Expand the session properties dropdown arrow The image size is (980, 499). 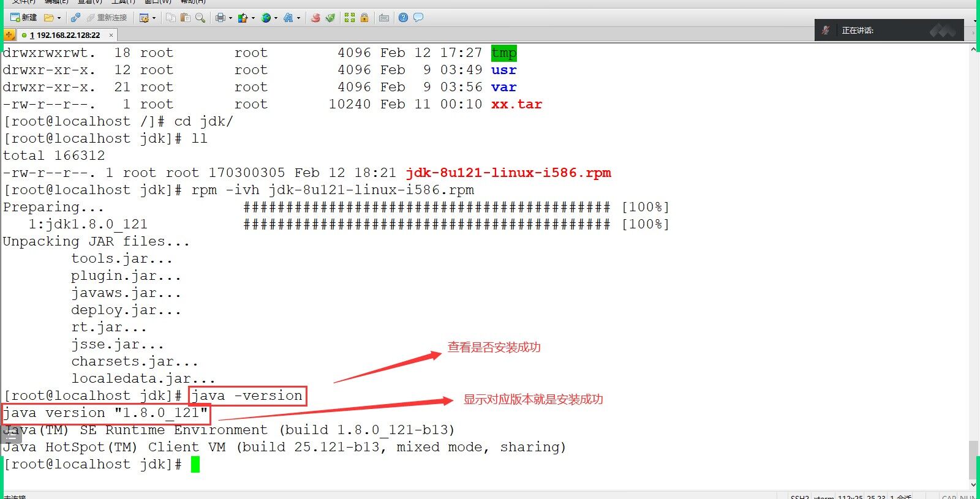154,18
